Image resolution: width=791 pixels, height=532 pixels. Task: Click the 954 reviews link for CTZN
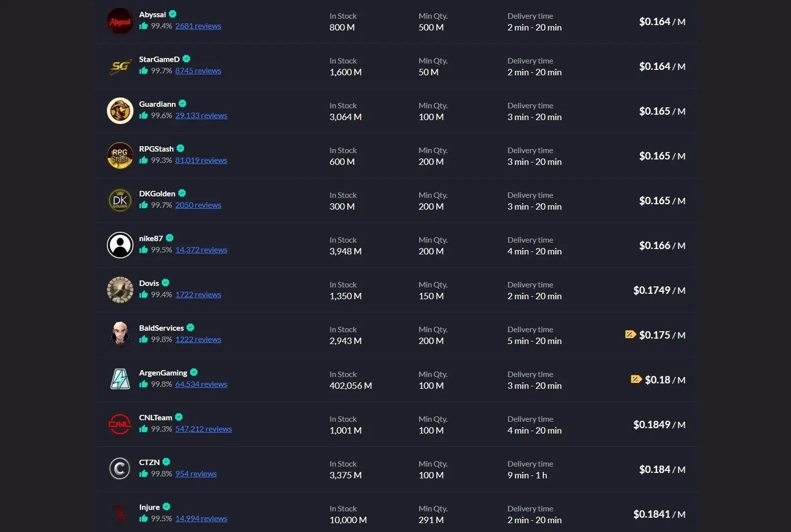click(196, 473)
